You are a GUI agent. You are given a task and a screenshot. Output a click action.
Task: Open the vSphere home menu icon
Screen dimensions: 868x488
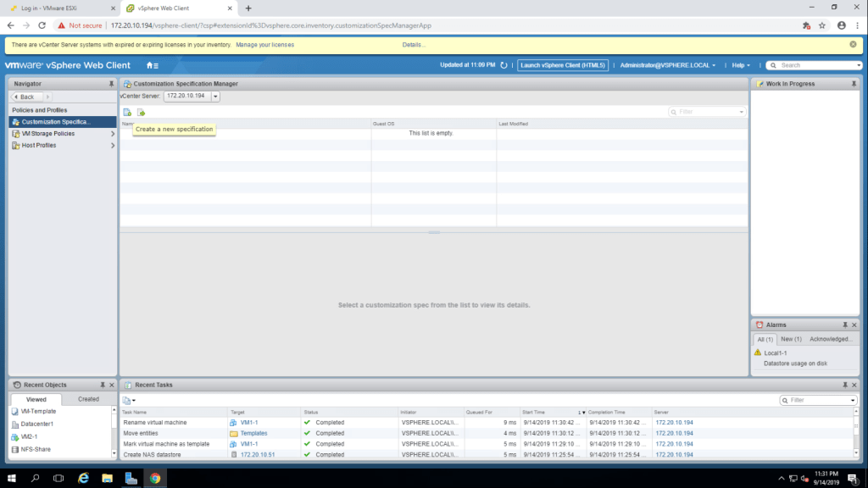(153, 65)
